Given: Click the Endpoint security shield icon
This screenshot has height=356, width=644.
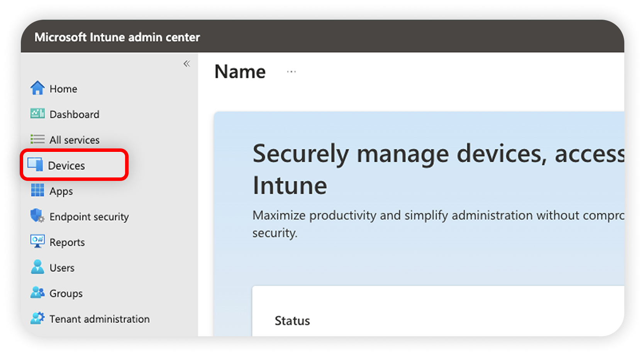Looking at the screenshot, I should [x=37, y=216].
